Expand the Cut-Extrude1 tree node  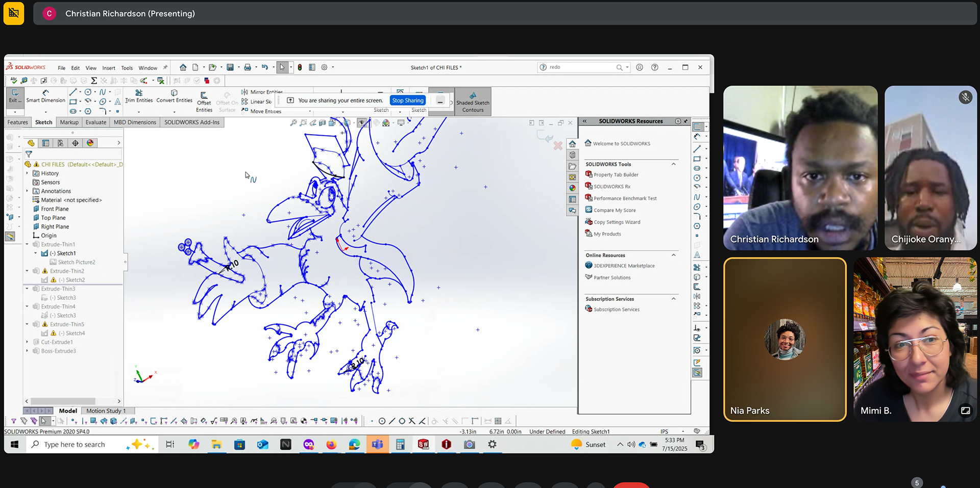(x=27, y=342)
